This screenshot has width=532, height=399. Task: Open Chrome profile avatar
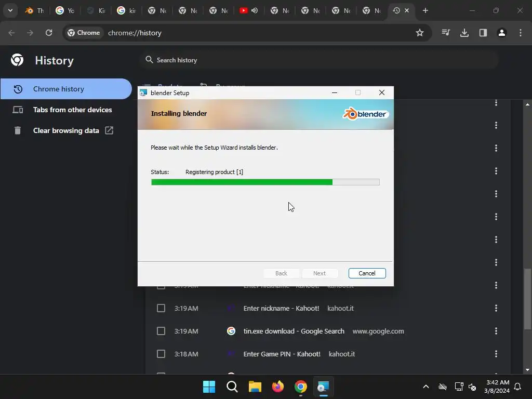tap(502, 33)
